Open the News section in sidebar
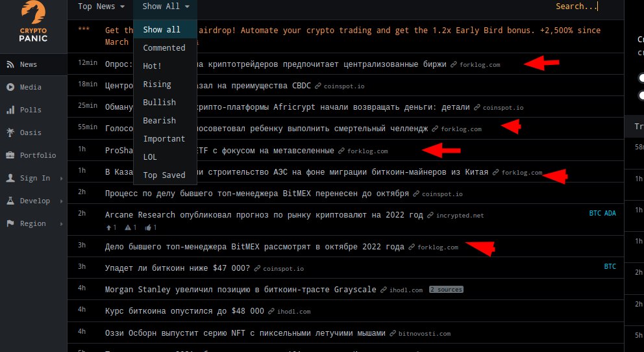 click(x=28, y=64)
